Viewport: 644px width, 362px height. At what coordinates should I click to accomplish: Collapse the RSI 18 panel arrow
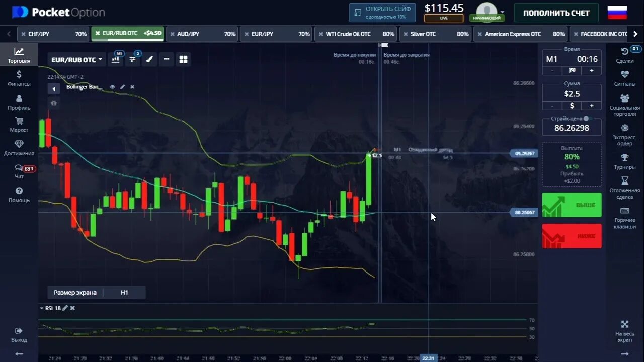(42, 308)
